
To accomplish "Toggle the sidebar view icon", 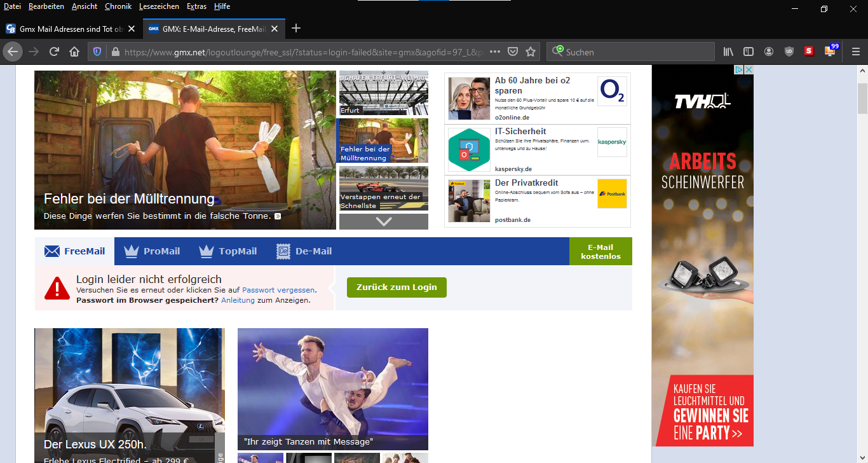I will point(749,52).
